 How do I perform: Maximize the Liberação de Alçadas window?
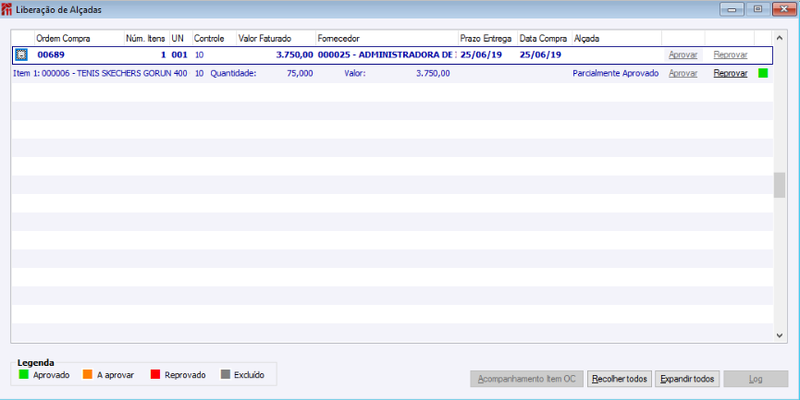click(x=758, y=9)
